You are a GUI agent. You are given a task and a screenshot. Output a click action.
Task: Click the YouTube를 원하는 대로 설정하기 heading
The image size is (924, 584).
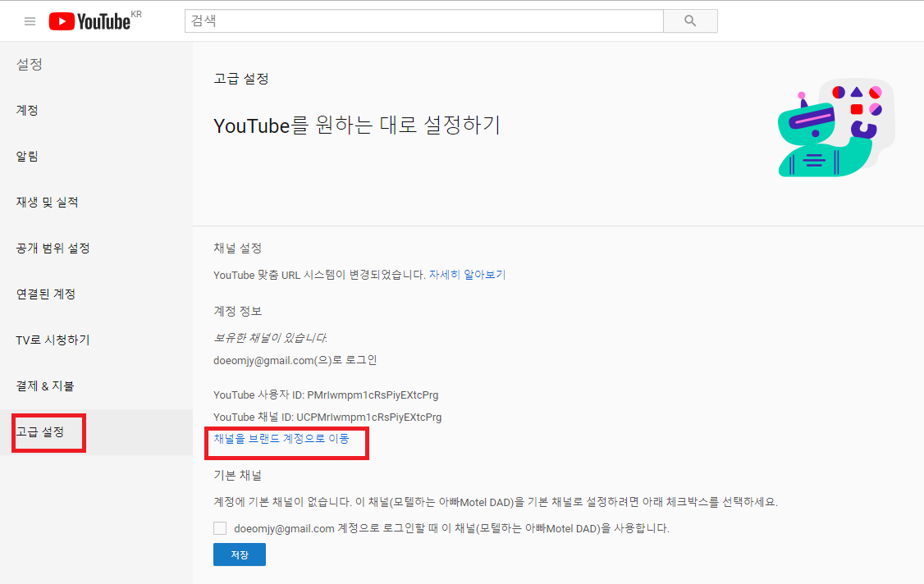click(x=357, y=125)
